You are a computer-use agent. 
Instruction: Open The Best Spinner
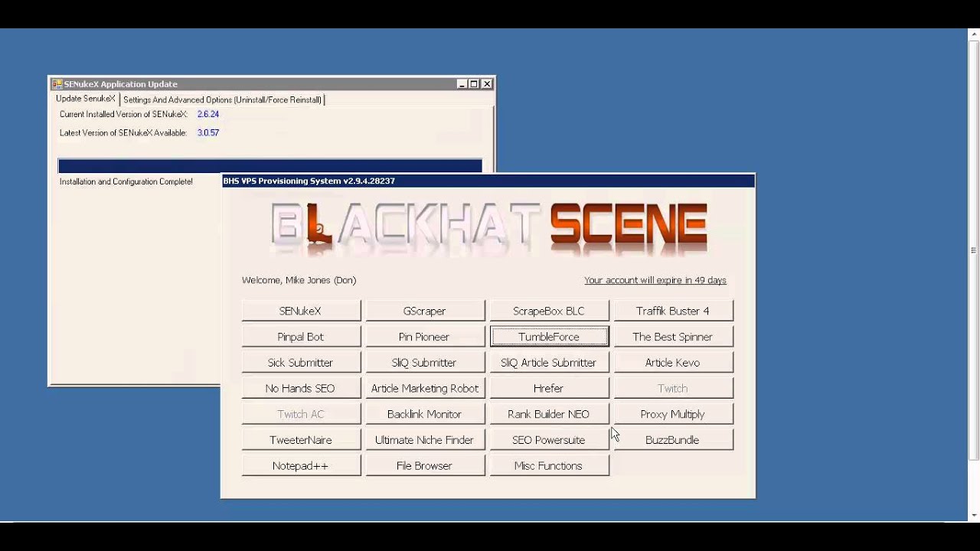coord(673,337)
